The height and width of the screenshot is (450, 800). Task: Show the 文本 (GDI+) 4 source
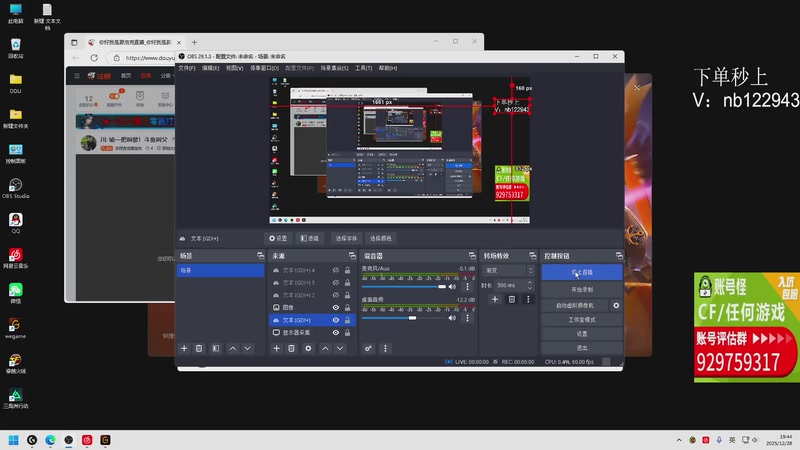pyautogui.click(x=336, y=270)
